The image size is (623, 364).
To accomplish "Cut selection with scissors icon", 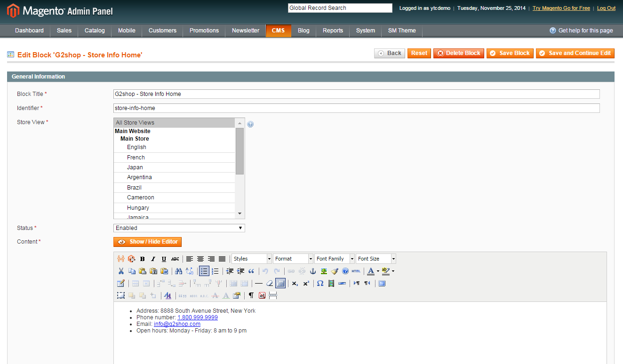I will [121, 271].
